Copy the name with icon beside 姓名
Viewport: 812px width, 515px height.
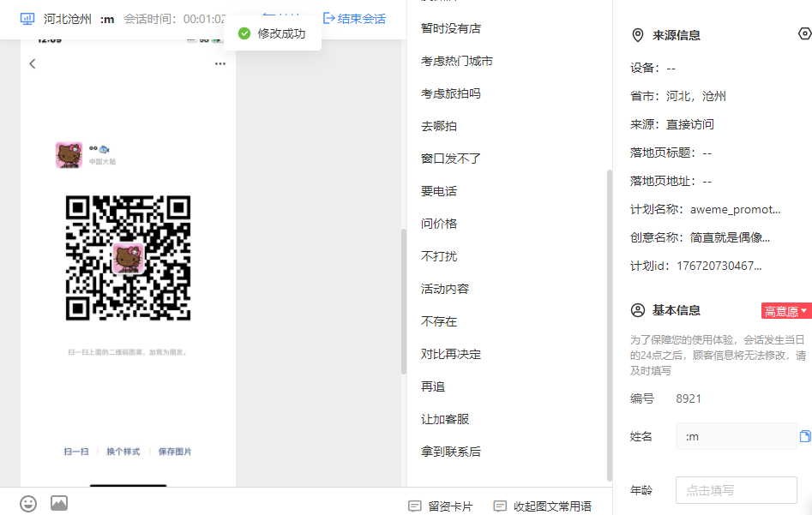(805, 436)
